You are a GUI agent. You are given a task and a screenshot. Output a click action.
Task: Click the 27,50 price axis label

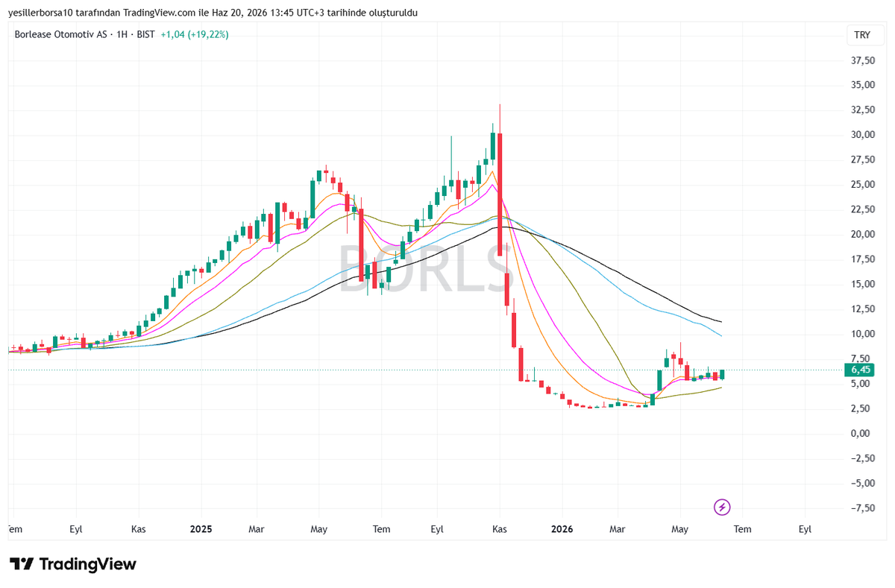pos(863,159)
